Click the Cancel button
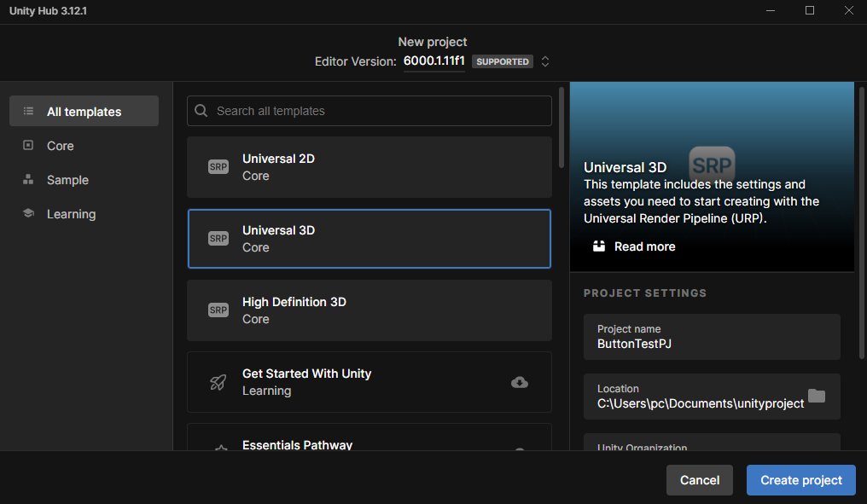867x504 pixels. [x=700, y=479]
